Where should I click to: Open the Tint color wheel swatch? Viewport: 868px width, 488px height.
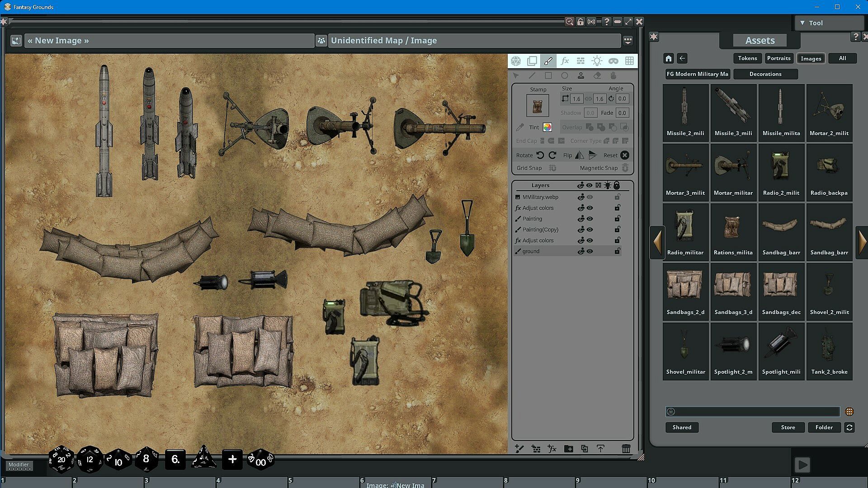(x=547, y=127)
